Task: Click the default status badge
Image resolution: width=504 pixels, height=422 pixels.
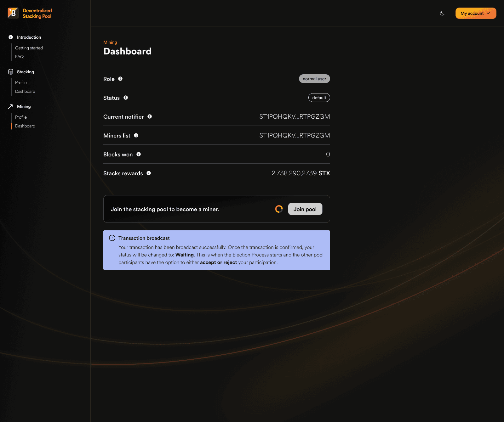Action: [x=319, y=98]
